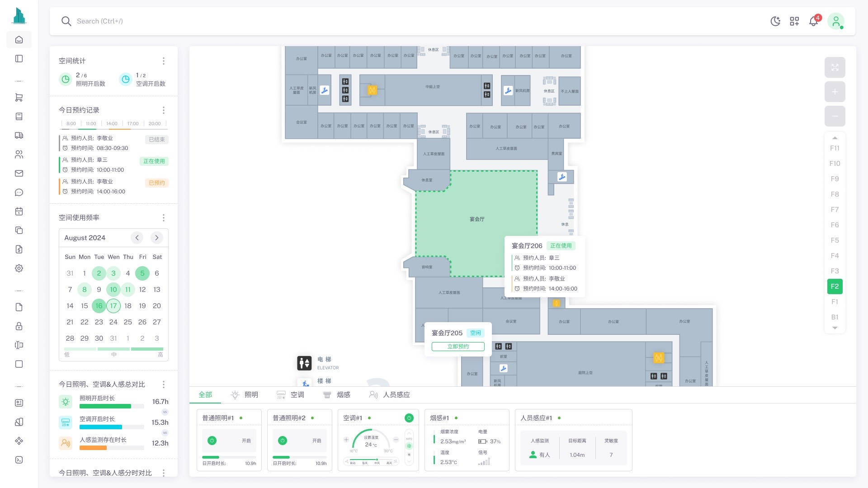
Task: Click fullscreen map button
Action: [835, 67]
